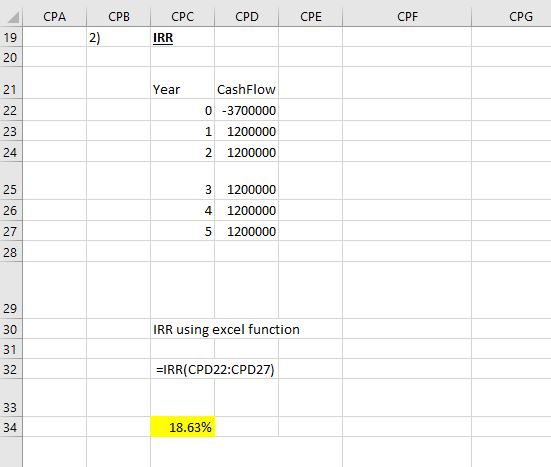The width and height of the screenshot is (551, 467).
Task: Select the year 4 cell
Action: (182, 210)
